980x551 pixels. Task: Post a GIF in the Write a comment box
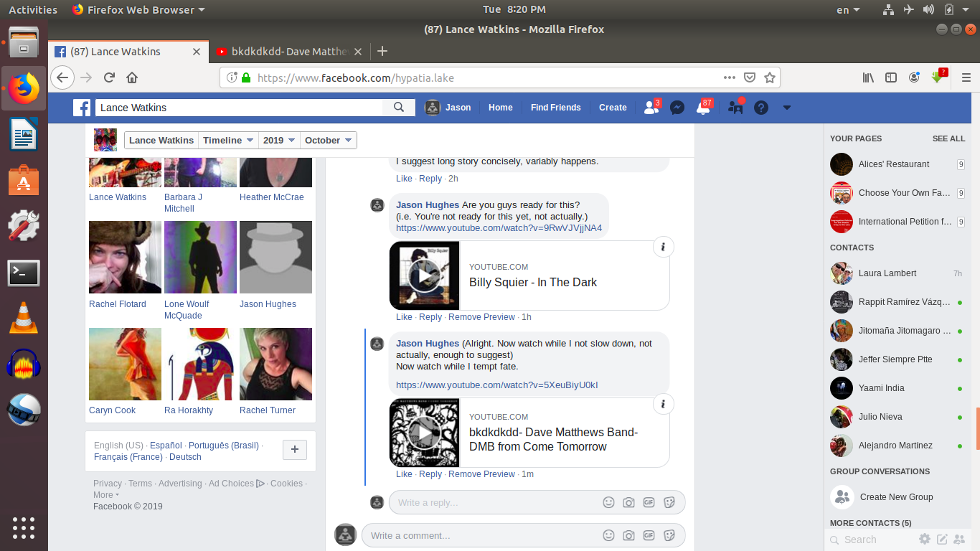[649, 535]
